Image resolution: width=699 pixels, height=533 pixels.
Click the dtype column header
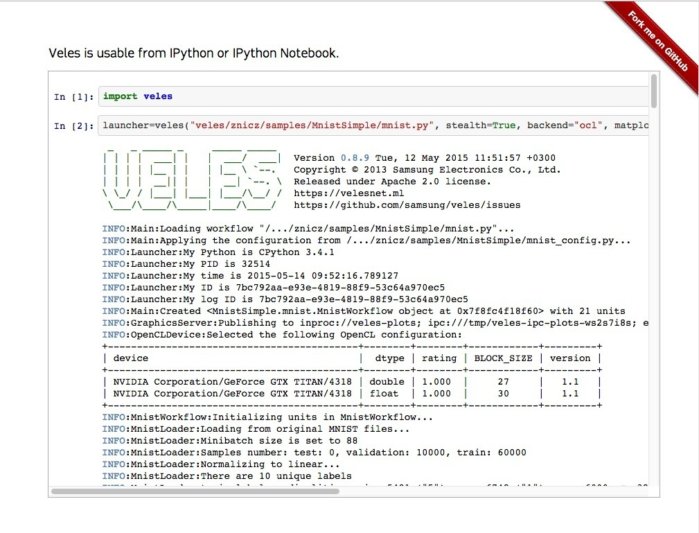pyautogui.click(x=390, y=358)
